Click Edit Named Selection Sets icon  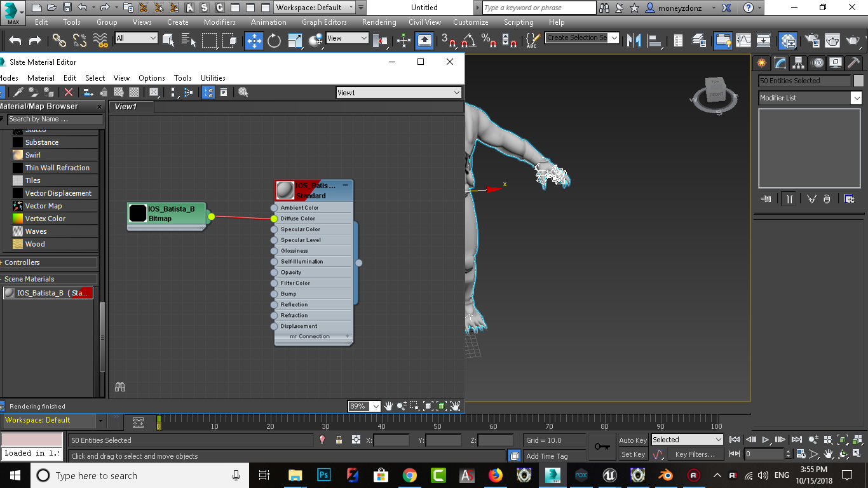click(x=532, y=41)
